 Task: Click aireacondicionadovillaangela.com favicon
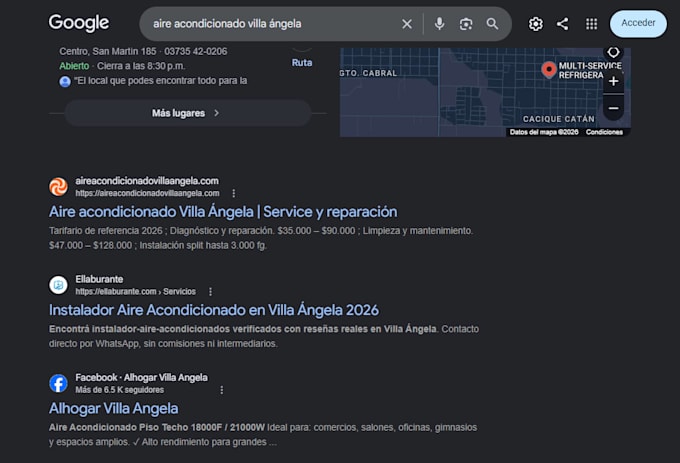click(58, 187)
